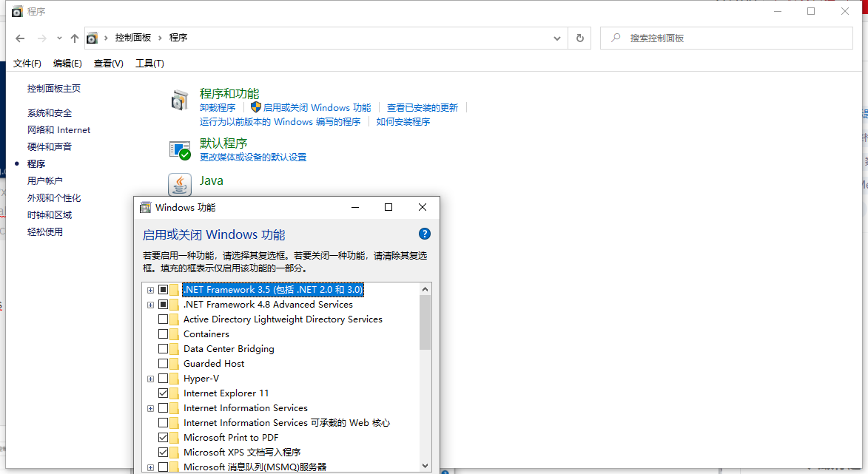The image size is (868, 474).
Task: Go to 外观和个性化 in the sidebar
Action: coord(54,198)
